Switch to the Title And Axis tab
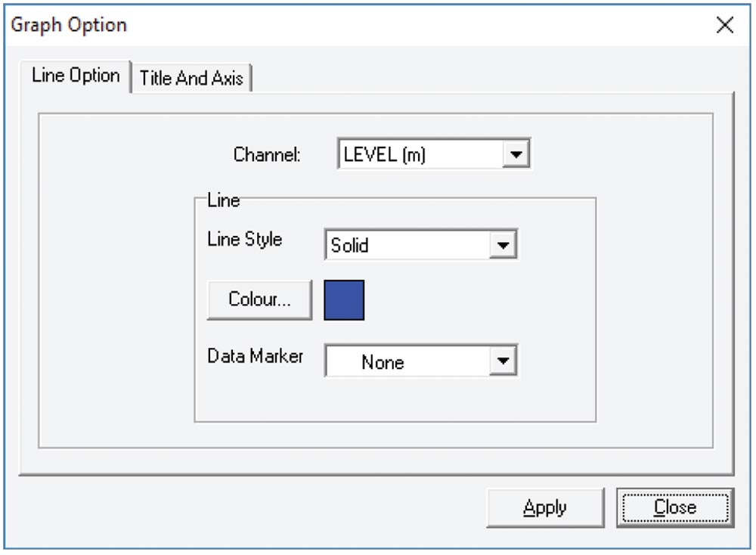The image size is (756, 555). (x=192, y=76)
